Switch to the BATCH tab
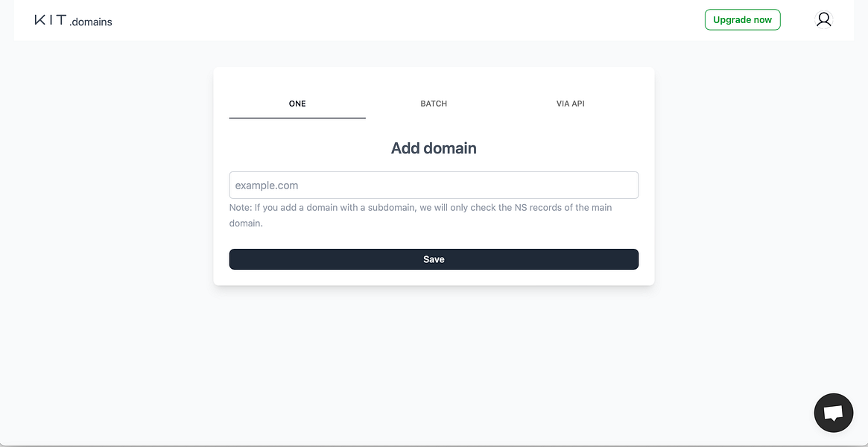 [434, 104]
